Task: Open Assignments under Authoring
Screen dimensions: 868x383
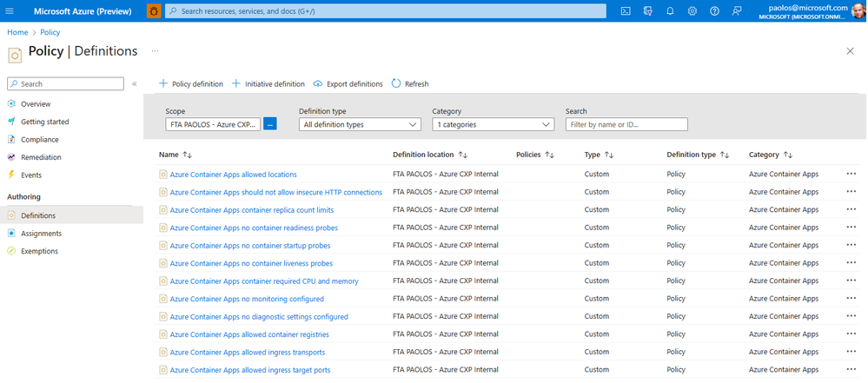Action: [x=42, y=234]
